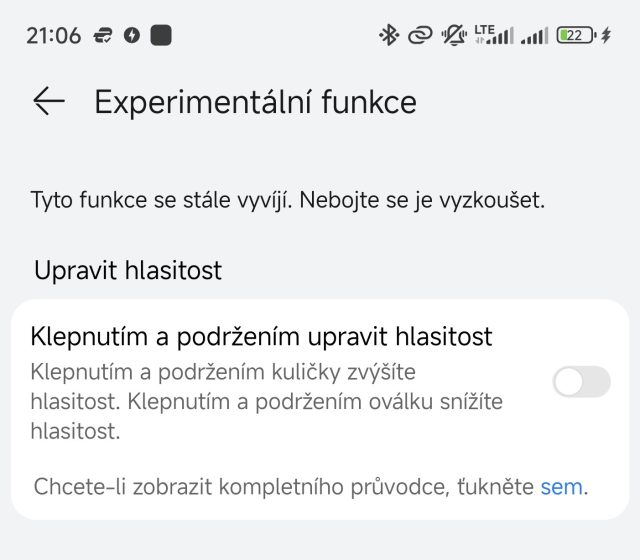Go back using the arrow icon
640x560 pixels.
(48, 101)
